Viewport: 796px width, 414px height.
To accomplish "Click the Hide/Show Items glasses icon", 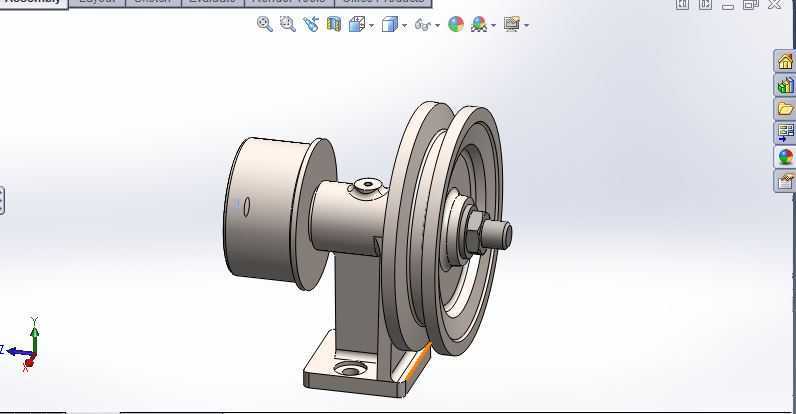I will point(422,24).
